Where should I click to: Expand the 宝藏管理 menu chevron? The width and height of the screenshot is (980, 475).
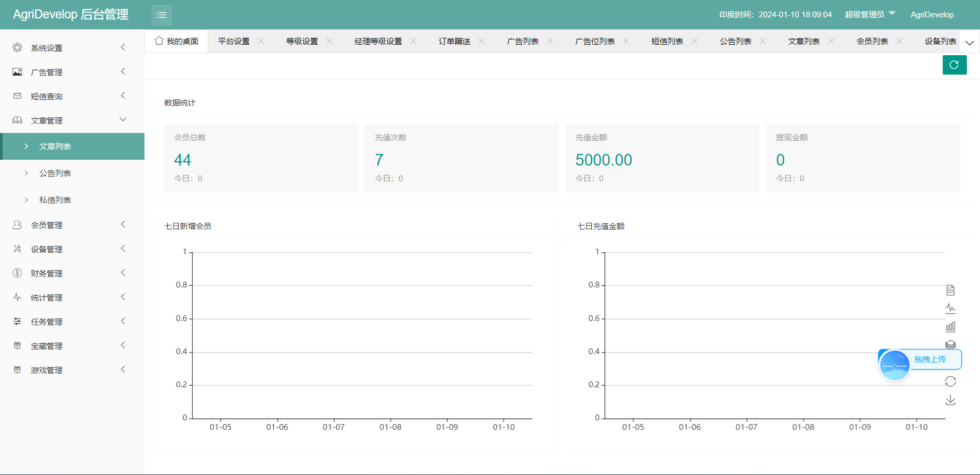click(x=123, y=345)
